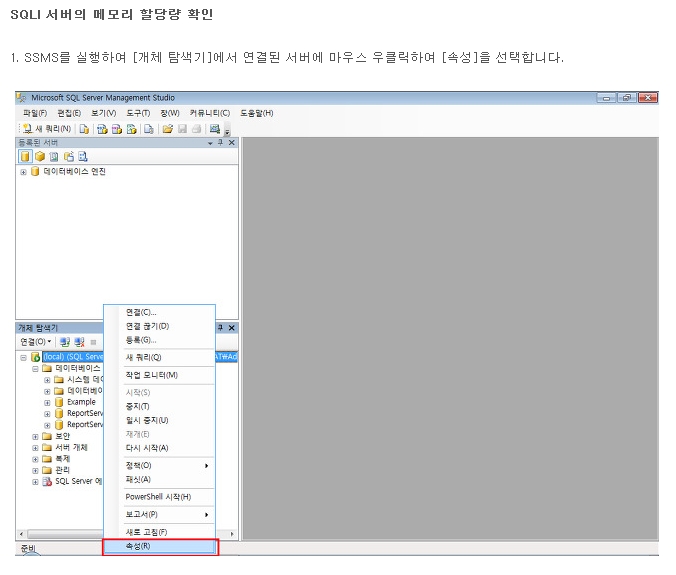Click the Analysis Services XMLA Query toolbar icon
This screenshot has width=676, height=575.
pyautogui.click(x=131, y=129)
